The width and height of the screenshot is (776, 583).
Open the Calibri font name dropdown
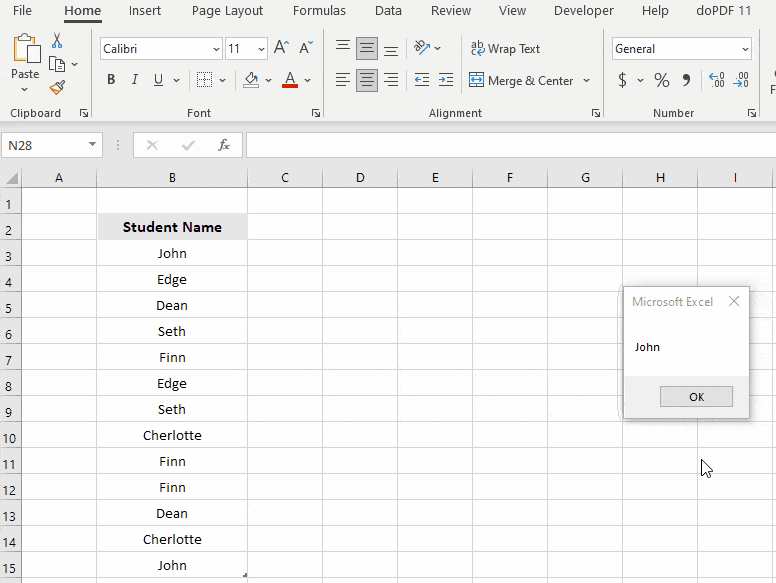click(216, 49)
